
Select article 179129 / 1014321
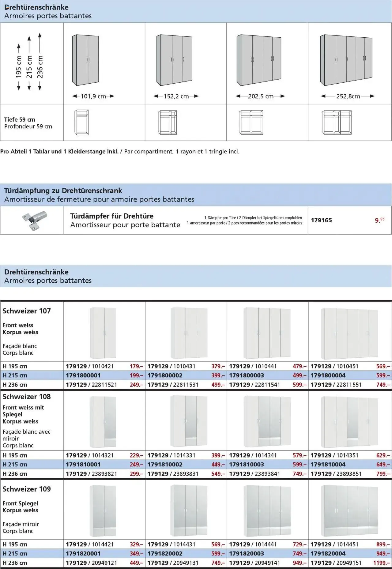coord(90,455)
